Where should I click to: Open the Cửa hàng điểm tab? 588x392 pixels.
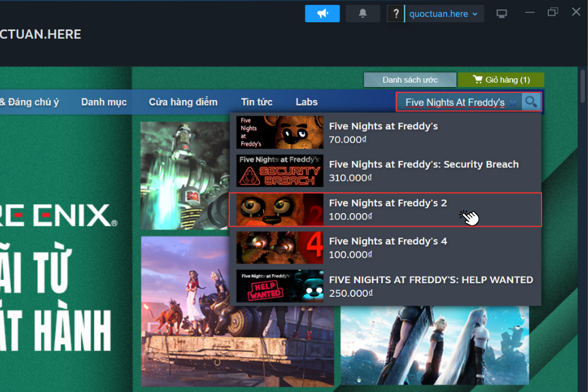183,102
